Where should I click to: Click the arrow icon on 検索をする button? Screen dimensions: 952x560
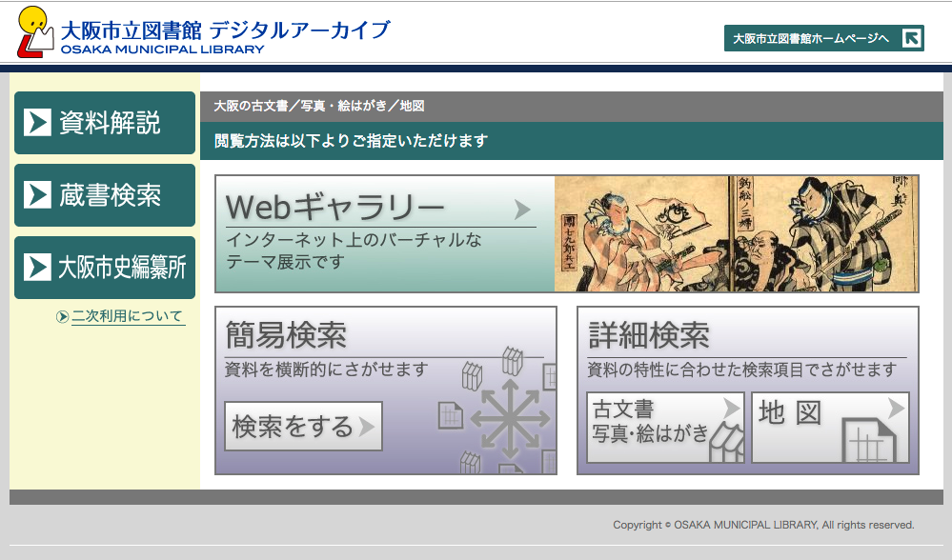coord(366,427)
